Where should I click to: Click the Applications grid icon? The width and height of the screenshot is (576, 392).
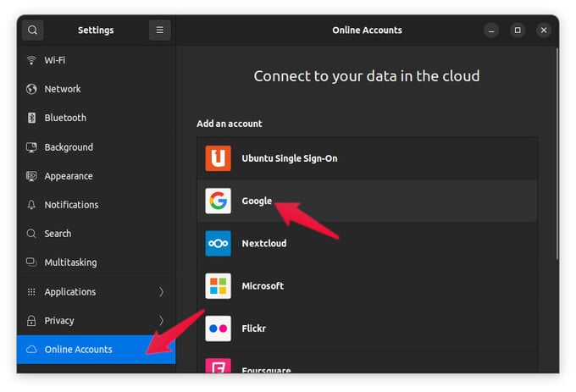(x=31, y=292)
